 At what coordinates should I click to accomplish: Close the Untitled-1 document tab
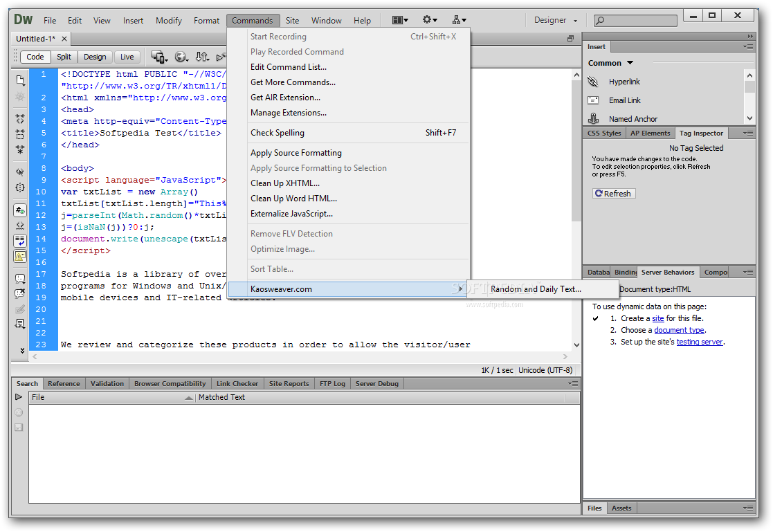pyautogui.click(x=64, y=39)
